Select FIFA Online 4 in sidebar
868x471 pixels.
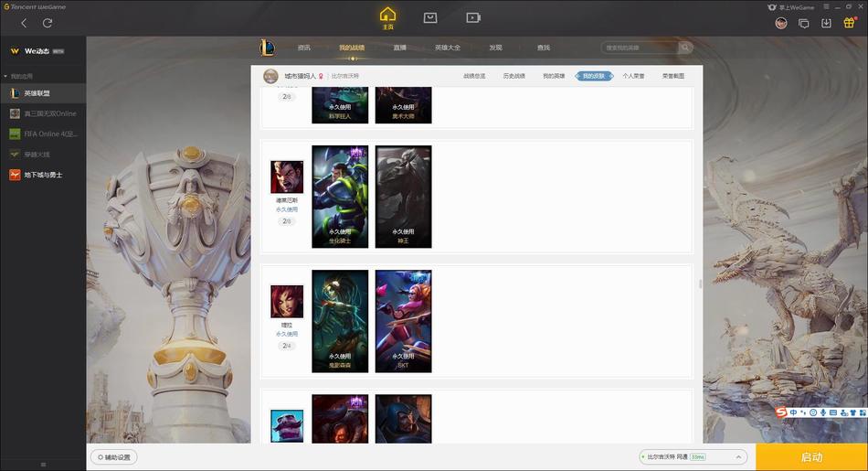50,134
